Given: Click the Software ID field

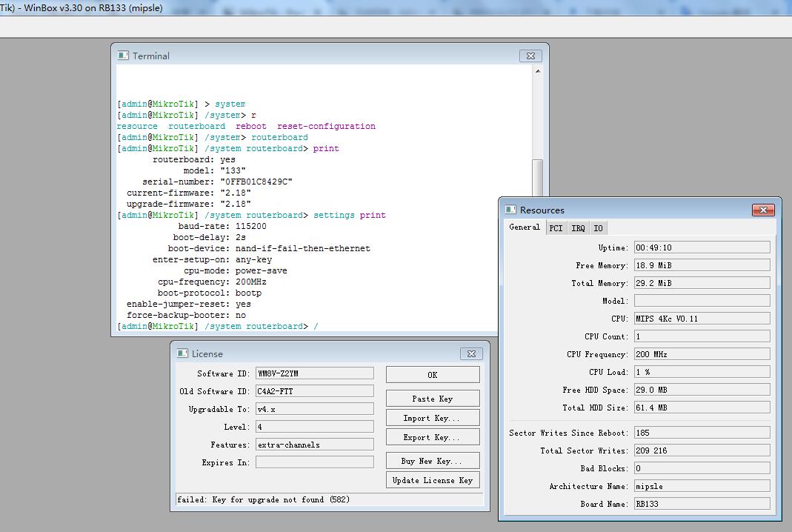Looking at the screenshot, I should pos(314,373).
